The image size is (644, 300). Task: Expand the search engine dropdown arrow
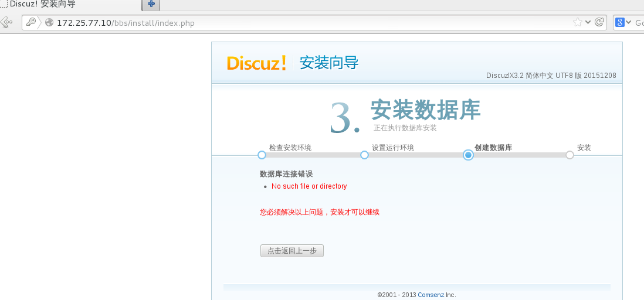pos(628,22)
